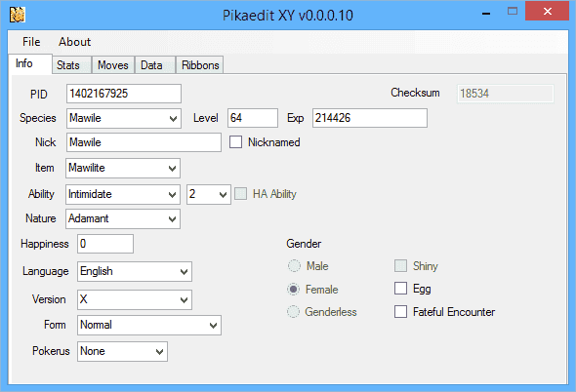Open the Pokerus dropdown showing None
Image resolution: width=576 pixels, height=392 pixels.
point(122,352)
